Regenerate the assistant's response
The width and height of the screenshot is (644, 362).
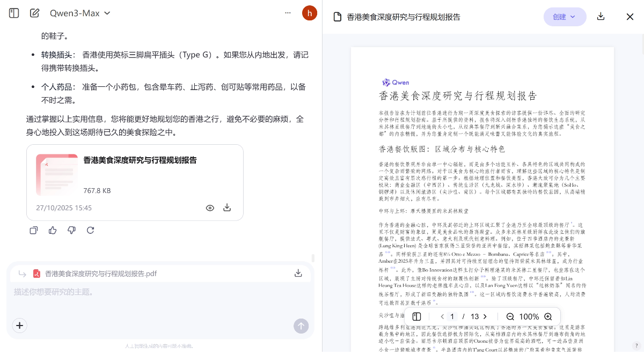[90, 230]
